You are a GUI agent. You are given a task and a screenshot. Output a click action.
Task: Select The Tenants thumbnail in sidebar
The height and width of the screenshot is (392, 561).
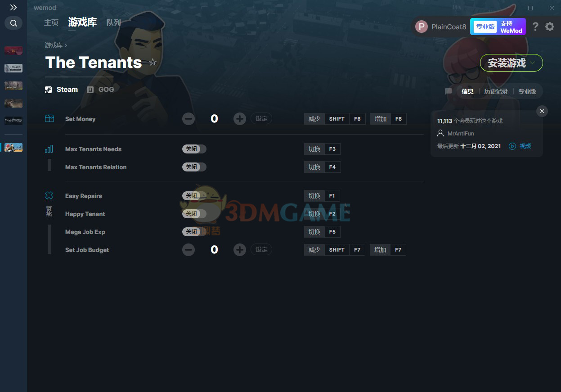pyautogui.click(x=13, y=147)
